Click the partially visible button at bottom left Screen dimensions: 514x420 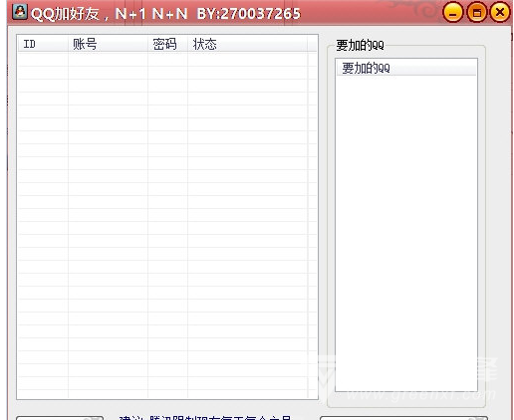coord(60,418)
